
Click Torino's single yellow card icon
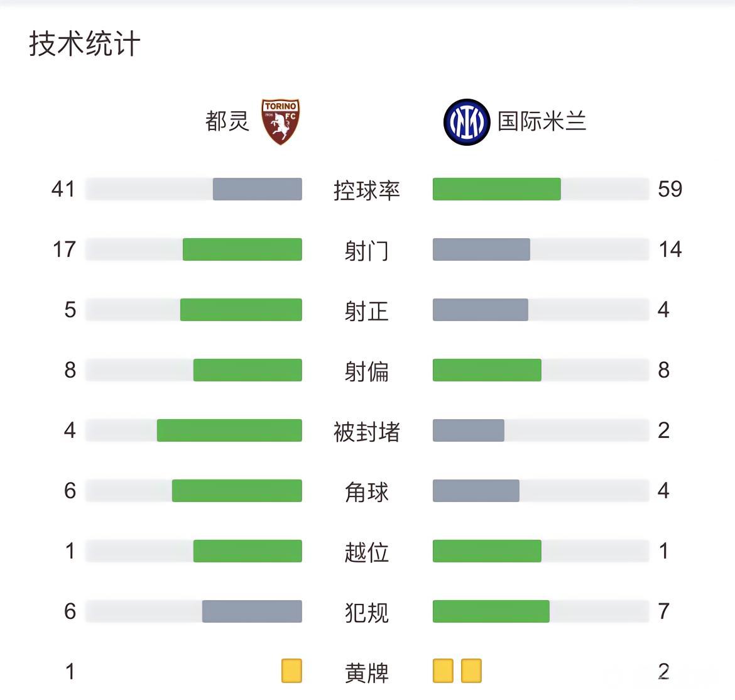(x=292, y=670)
